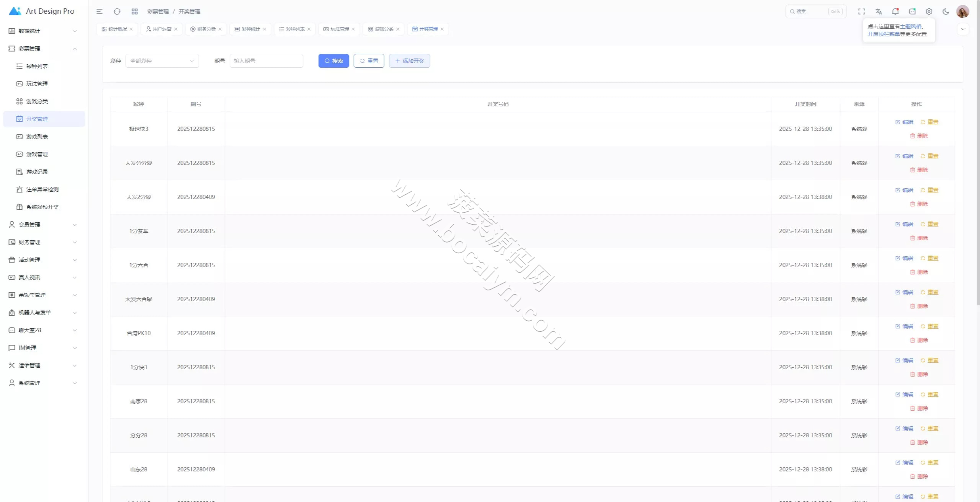Viewport: 980px width, 502px height.
Task: Click the page vertical scrollbar
Action: coord(978,153)
